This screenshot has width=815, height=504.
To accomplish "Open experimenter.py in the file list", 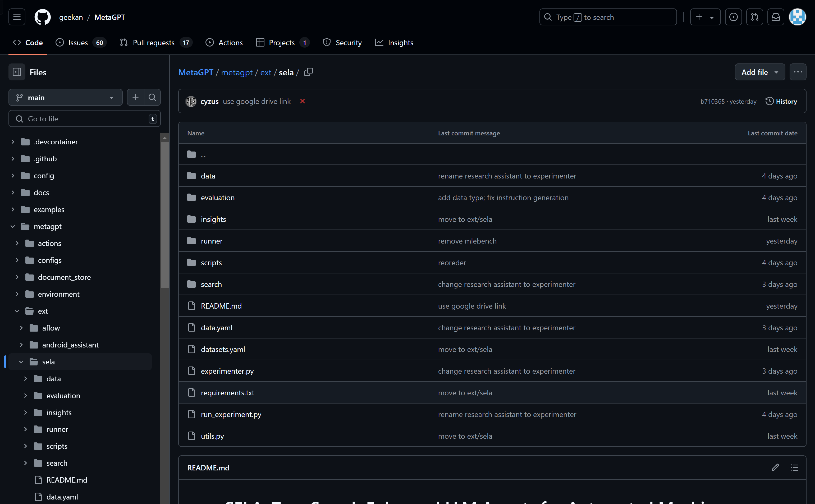I will 227,371.
